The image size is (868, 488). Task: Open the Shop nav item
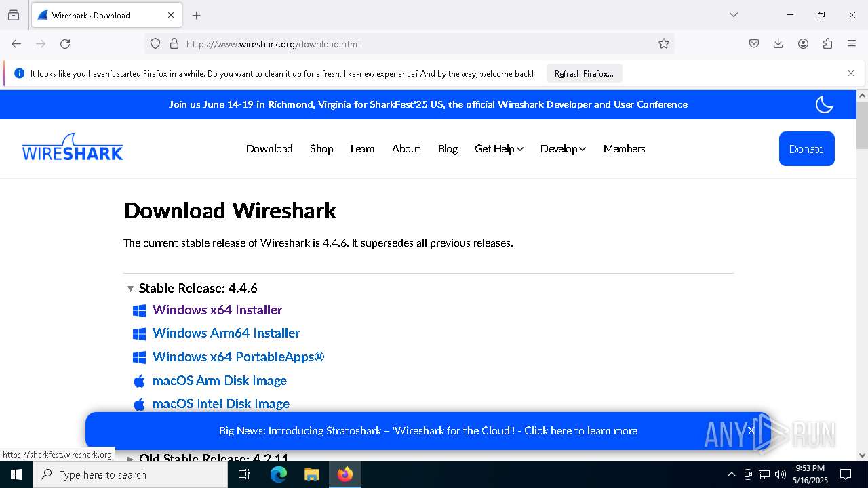pyautogui.click(x=321, y=148)
